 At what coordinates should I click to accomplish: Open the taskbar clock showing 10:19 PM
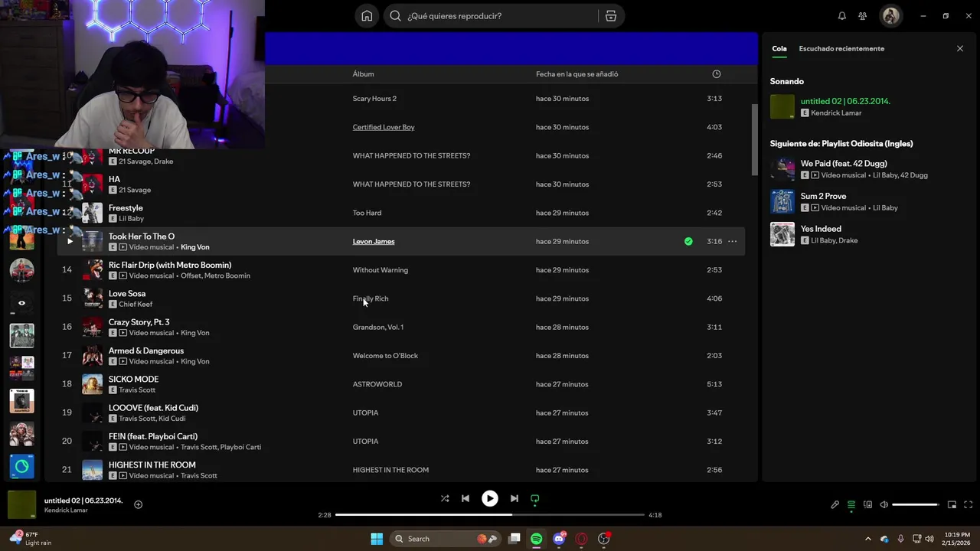[956, 539]
